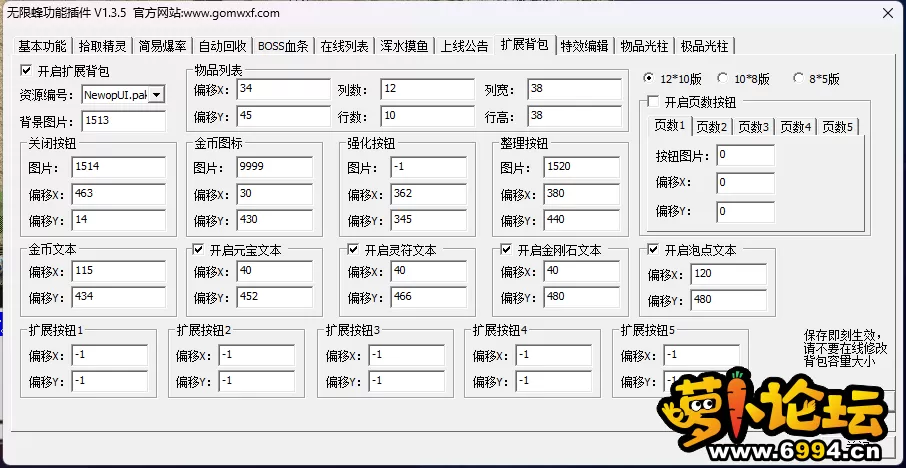The width and height of the screenshot is (906, 468).
Task: Toggle the 开启扩展背包 checkbox
Action: coord(25,70)
